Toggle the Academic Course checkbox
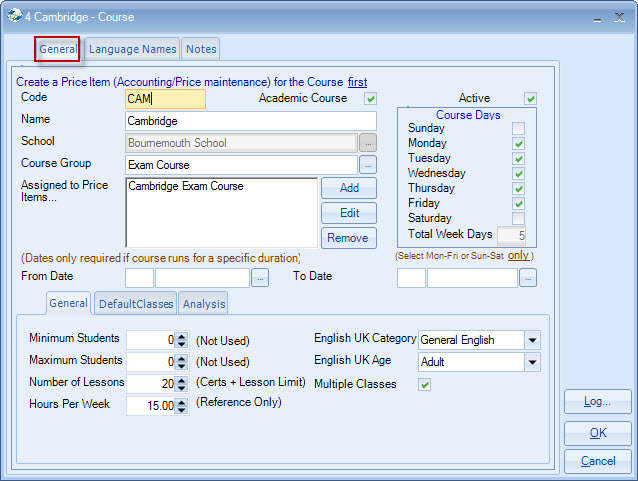Viewport: 638px width, 481px height. click(370, 98)
